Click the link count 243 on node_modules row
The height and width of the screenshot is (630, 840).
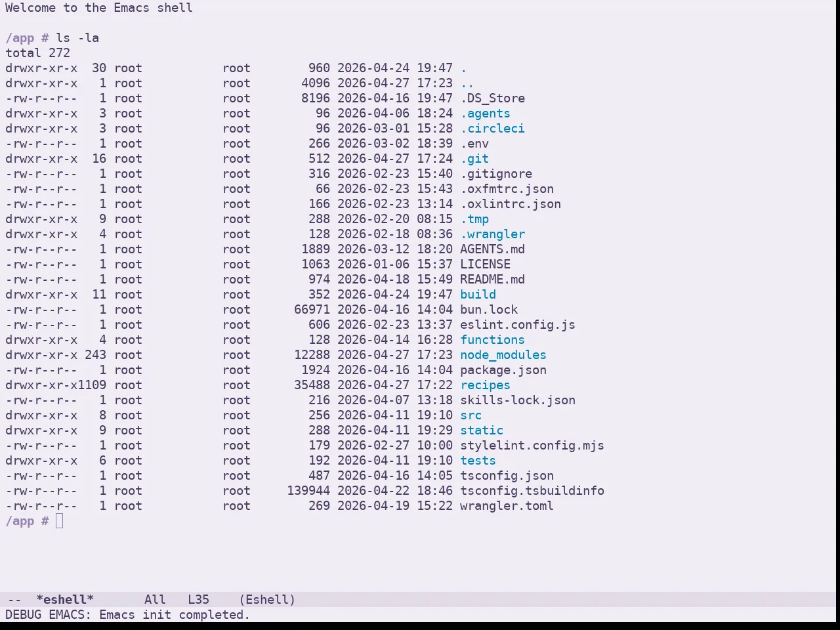[x=95, y=355]
